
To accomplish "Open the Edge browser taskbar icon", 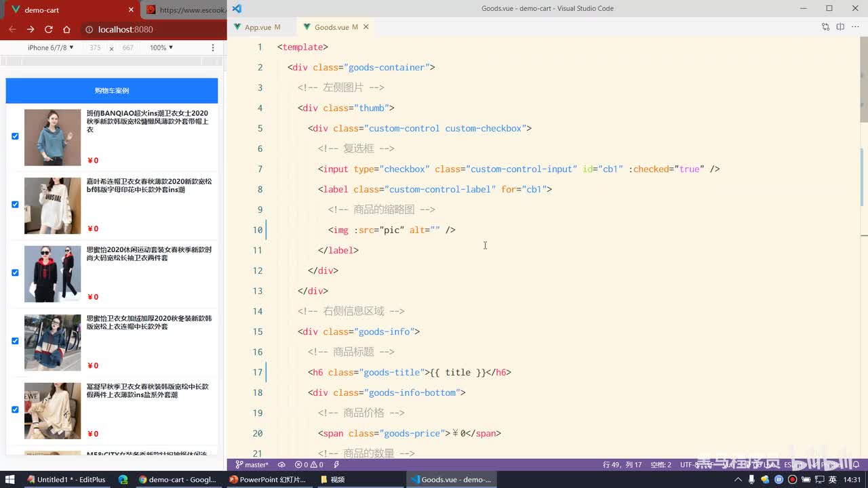I will coord(123,479).
